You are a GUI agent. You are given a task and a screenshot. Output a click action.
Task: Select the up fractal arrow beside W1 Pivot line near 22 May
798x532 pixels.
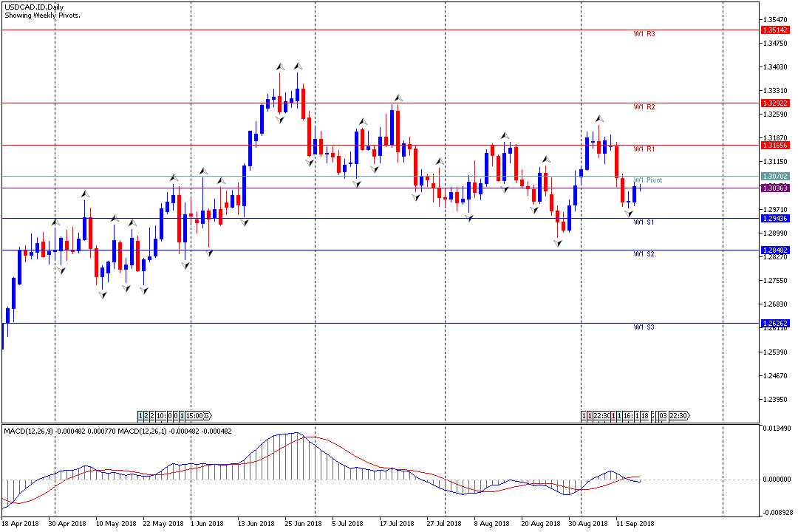[x=174, y=178]
